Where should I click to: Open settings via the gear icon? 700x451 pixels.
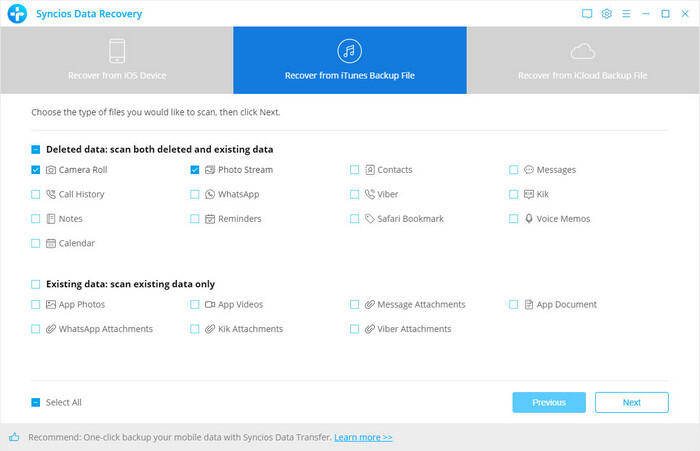coord(605,14)
